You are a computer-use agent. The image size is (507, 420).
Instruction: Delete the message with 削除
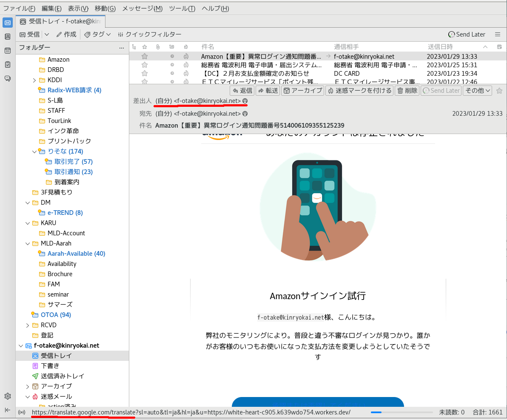pyautogui.click(x=407, y=91)
